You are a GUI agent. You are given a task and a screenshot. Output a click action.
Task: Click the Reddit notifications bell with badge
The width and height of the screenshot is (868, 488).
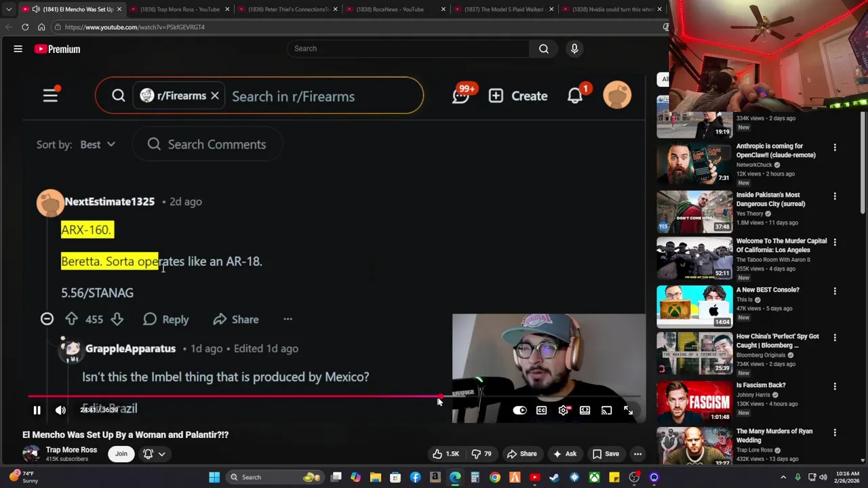tap(576, 95)
